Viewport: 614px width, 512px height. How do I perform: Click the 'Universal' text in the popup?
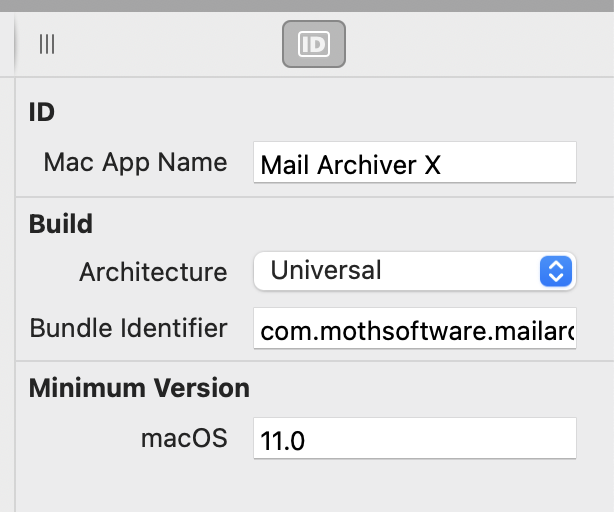(326, 270)
